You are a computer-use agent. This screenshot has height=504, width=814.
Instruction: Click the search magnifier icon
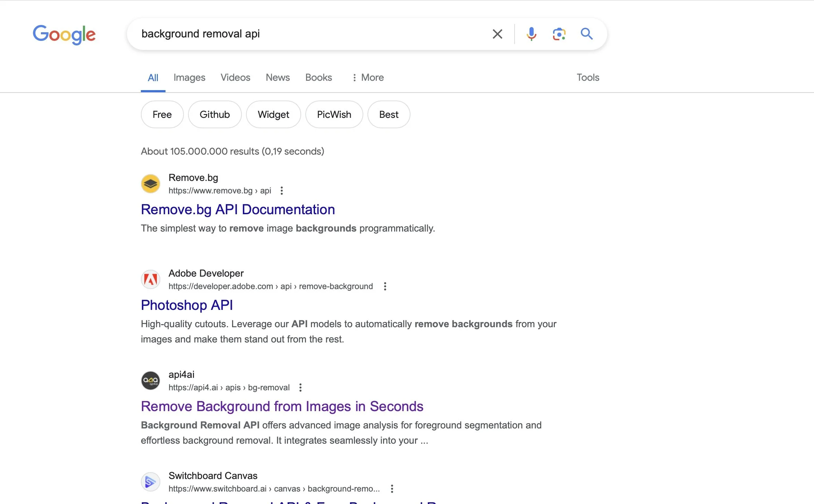pos(587,34)
